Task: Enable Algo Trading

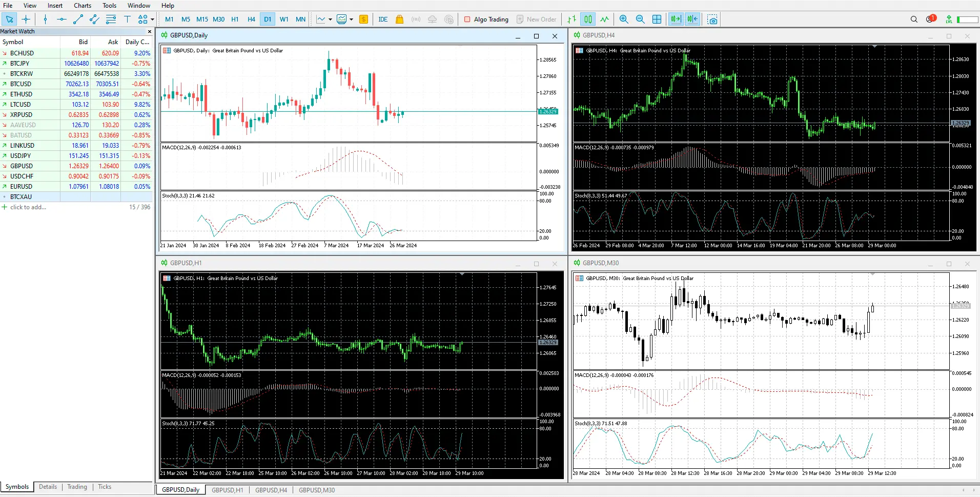Action: point(486,19)
